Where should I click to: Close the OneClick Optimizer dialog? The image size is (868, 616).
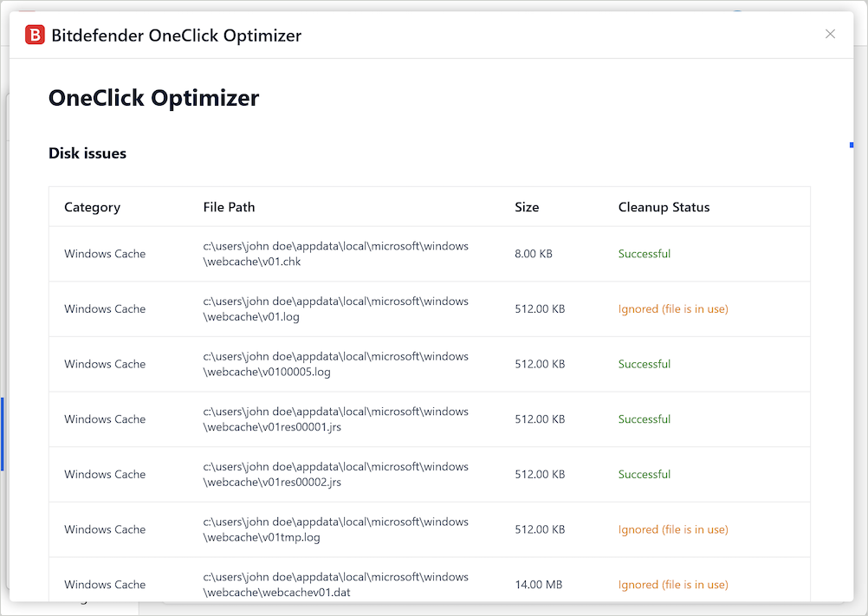pyautogui.click(x=830, y=34)
